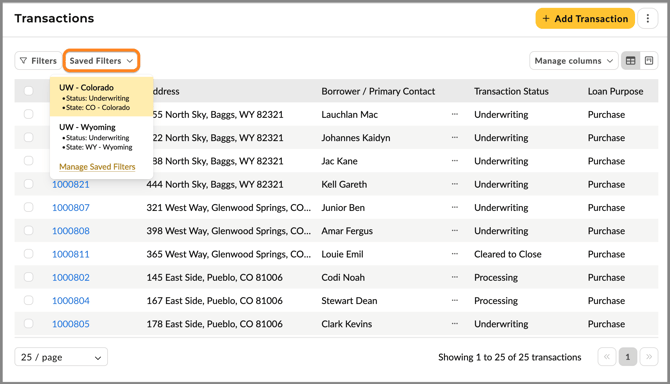
Task: Click ellipsis icon in Amar Fergus row
Action: (455, 231)
